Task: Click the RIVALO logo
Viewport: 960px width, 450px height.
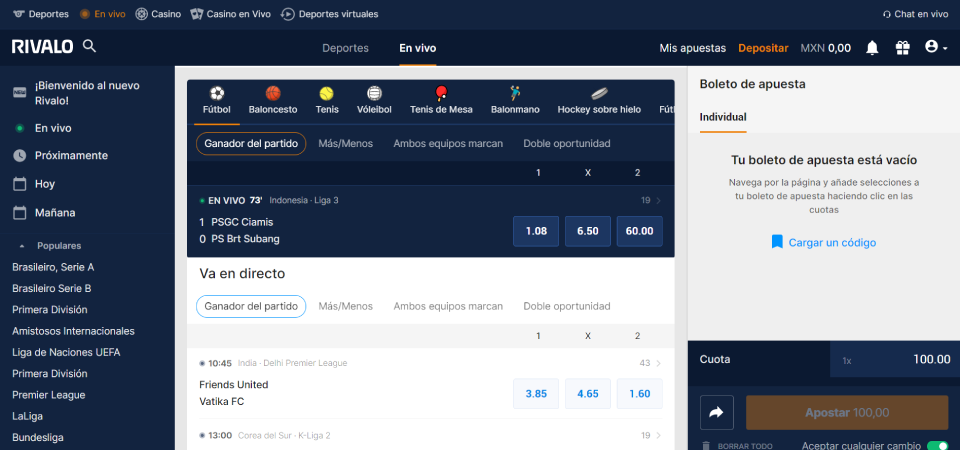Action: pos(42,47)
